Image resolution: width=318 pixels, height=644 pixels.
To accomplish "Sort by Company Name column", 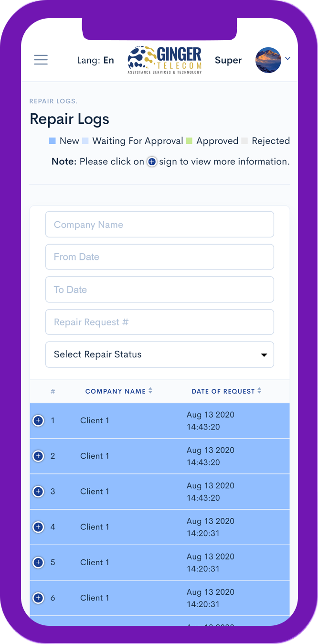I will 119,391.
